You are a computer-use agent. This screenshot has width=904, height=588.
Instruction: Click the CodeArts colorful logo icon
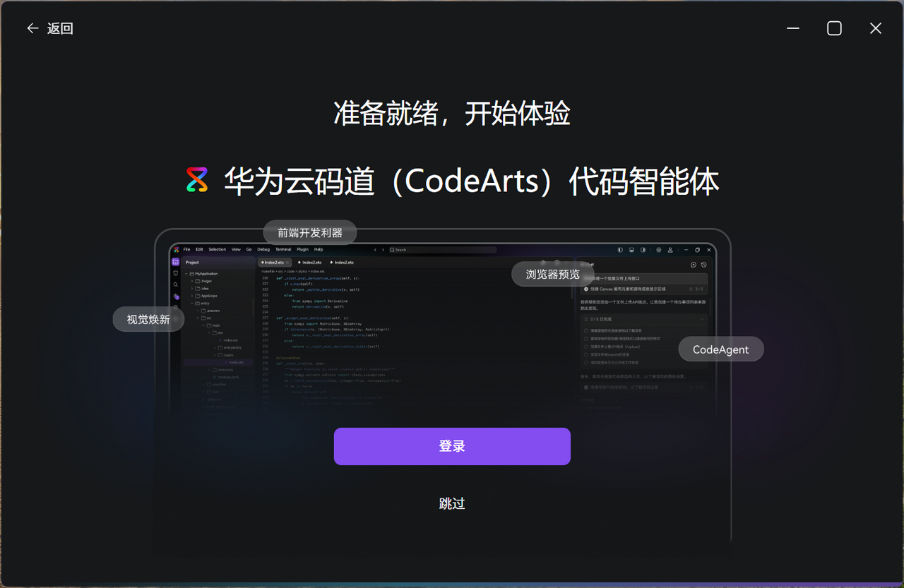pyautogui.click(x=197, y=180)
